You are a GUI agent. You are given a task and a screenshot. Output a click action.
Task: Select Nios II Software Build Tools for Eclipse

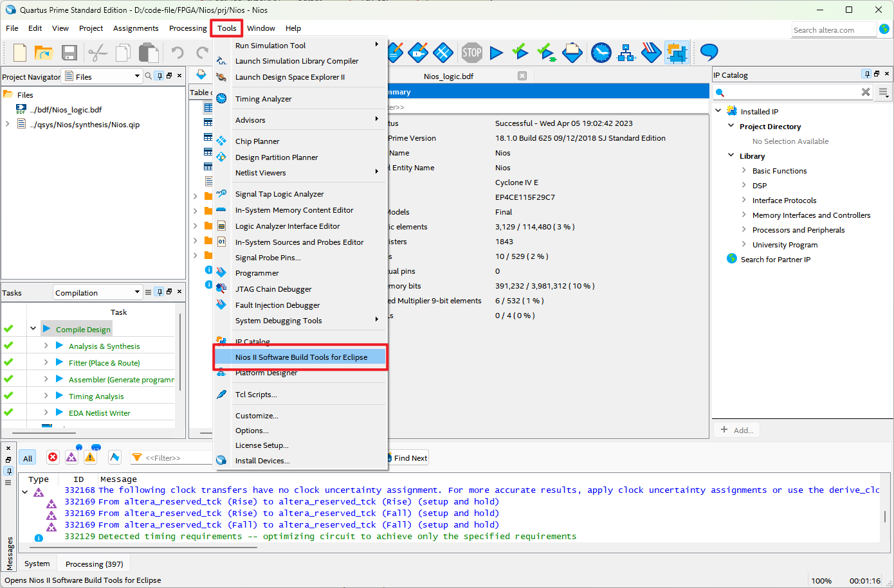[301, 356]
